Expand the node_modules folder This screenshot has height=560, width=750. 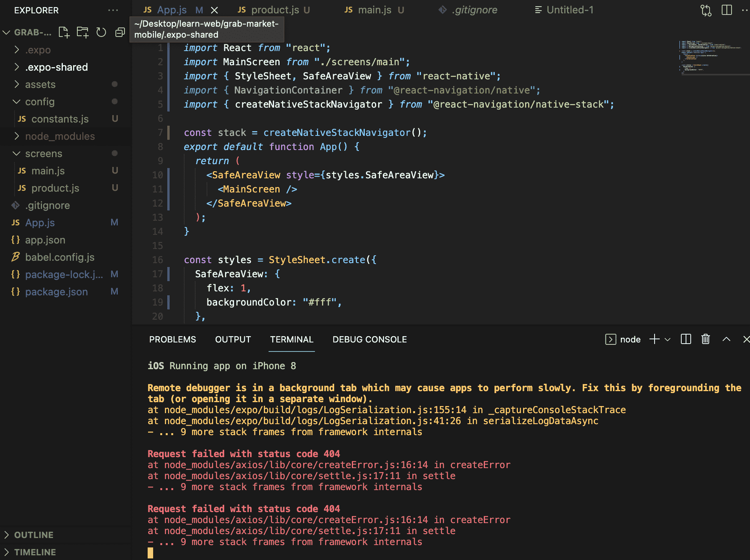click(60, 136)
